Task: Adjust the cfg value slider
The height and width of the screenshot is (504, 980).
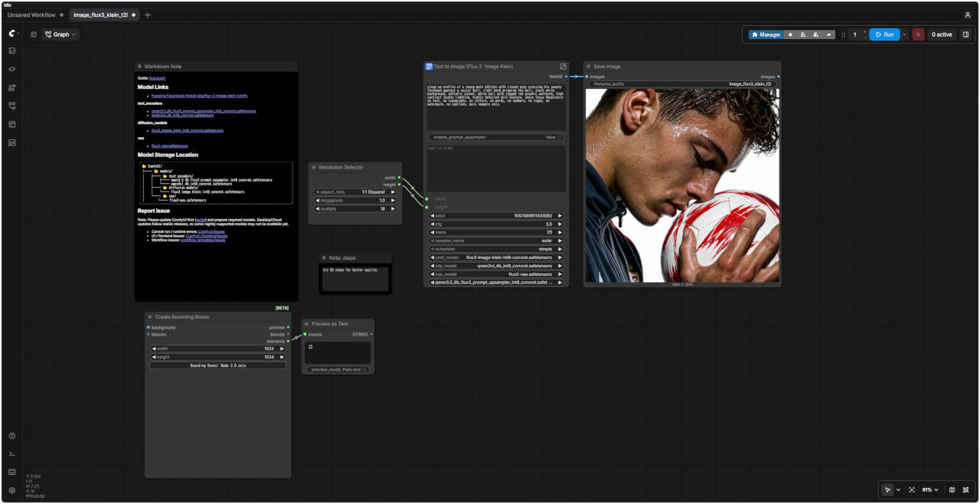Action: (x=495, y=224)
